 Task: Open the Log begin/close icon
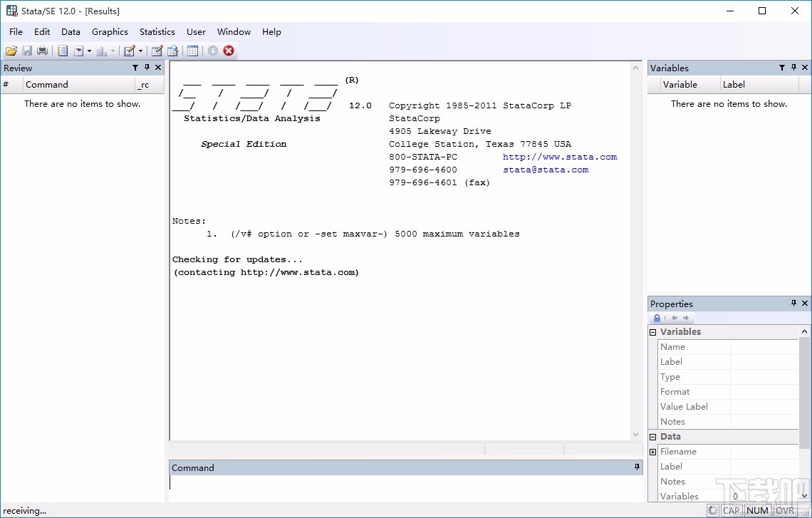click(x=63, y=51)
